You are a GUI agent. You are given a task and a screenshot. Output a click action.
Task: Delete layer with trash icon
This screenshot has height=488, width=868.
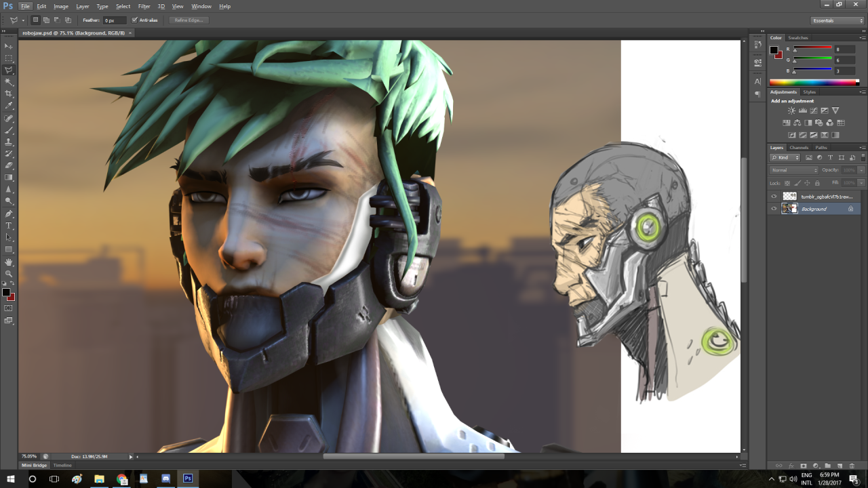coord(852,466)
